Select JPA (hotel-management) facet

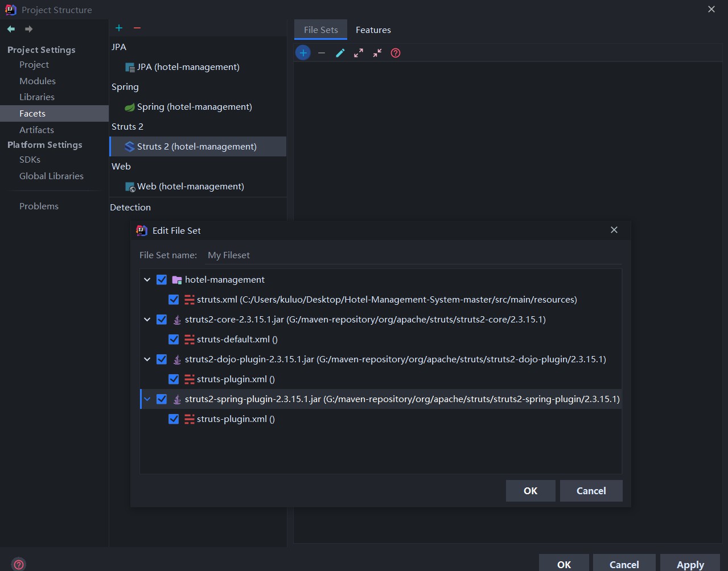(198, 67)
